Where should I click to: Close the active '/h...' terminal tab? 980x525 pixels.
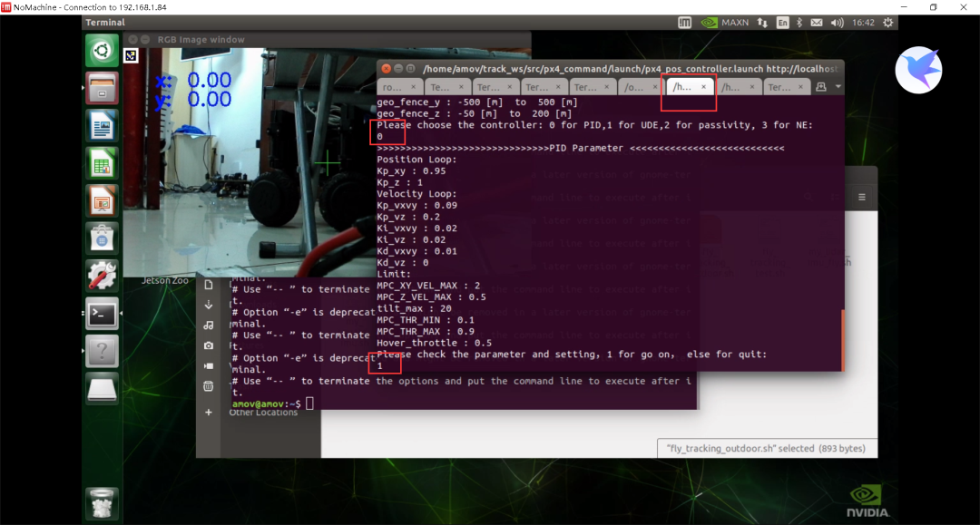(x=704, y=87)
